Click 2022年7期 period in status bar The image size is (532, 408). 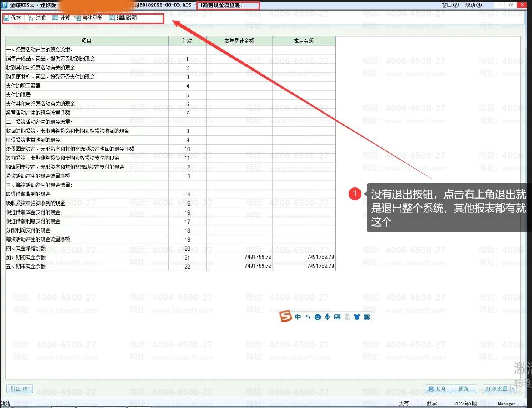click(465, 404)
